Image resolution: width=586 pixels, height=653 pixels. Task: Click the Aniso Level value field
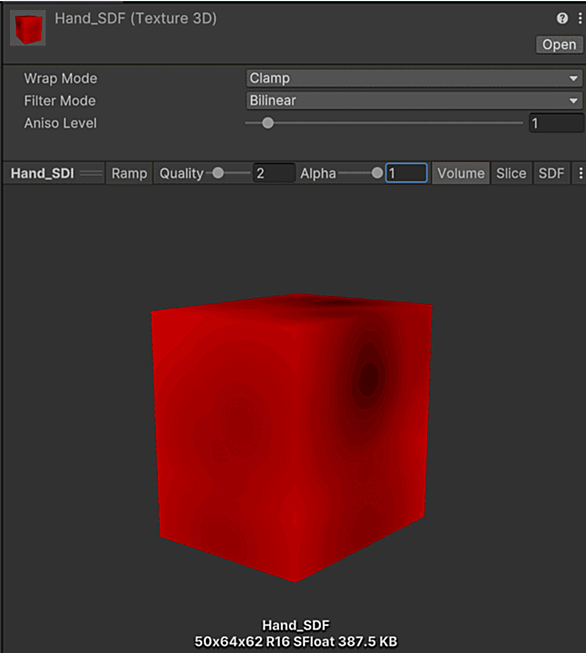coord(556,123)
